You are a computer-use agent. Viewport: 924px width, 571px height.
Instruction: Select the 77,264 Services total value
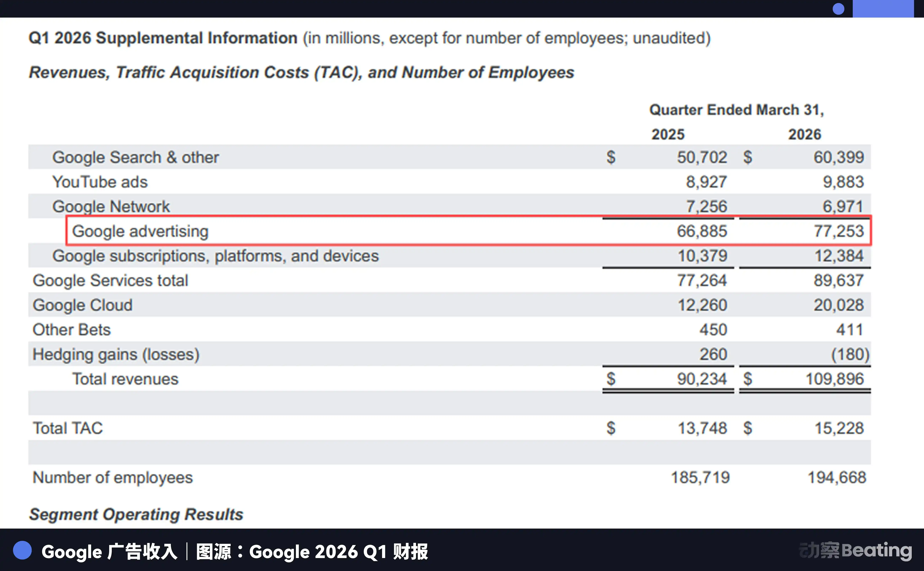702,281
